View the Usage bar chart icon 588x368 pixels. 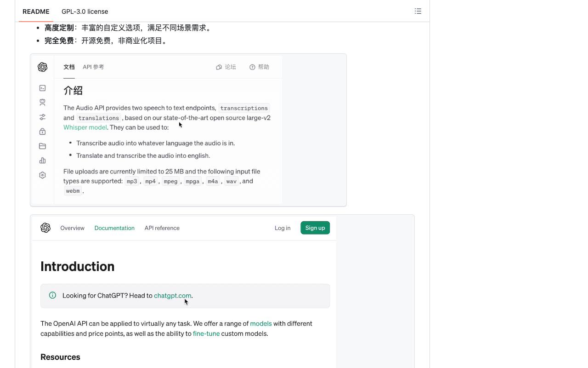tap(43, 161)
